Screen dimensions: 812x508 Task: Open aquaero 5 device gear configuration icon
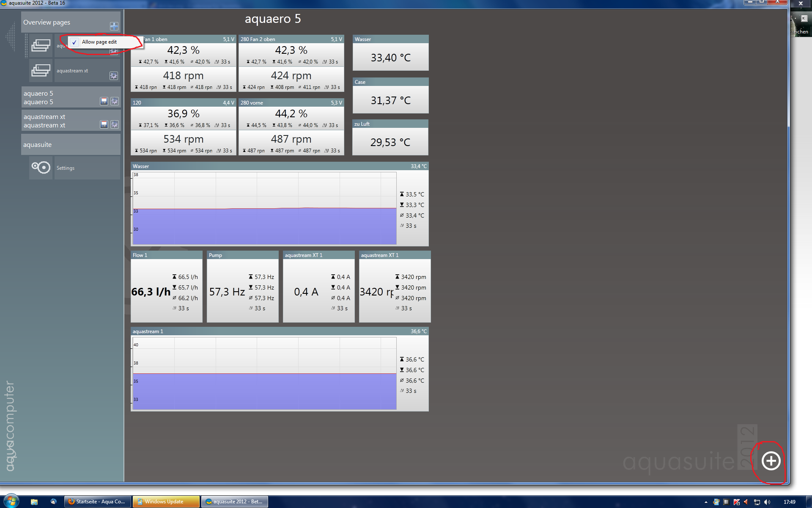[114, 101]
